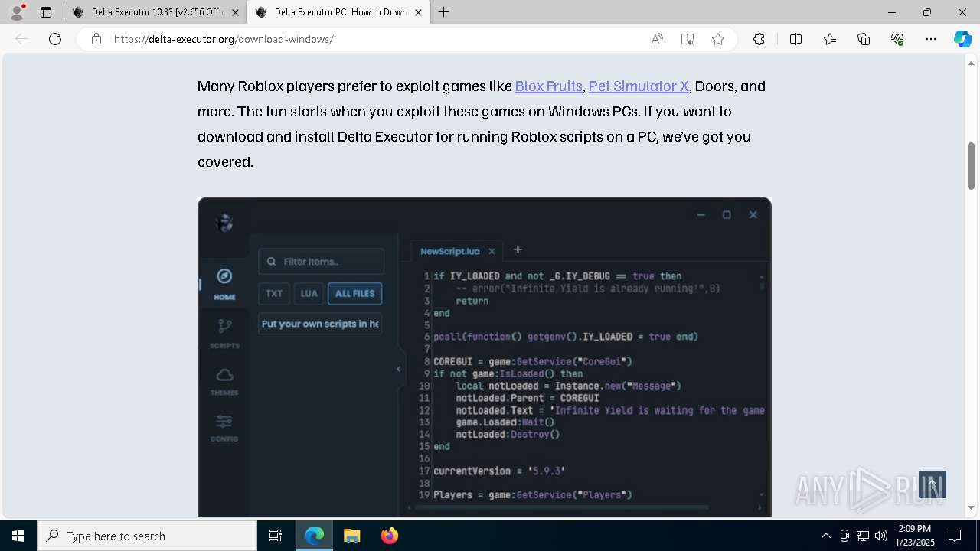Enter Immersive Reader mode
Screen dimensions: 980x551
click(688, 39)
